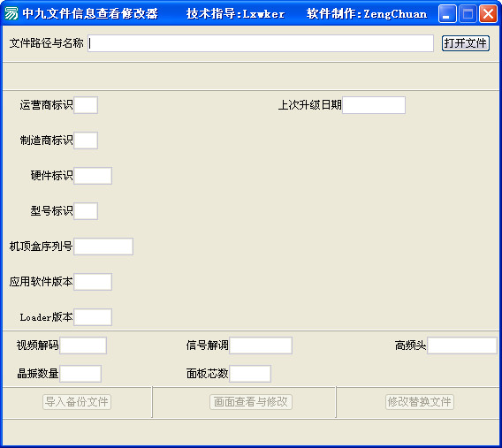Focus the Loader版本 field
Image resolution: width=502 pixels, height=448 pixels.
click(x=93, y=317)
